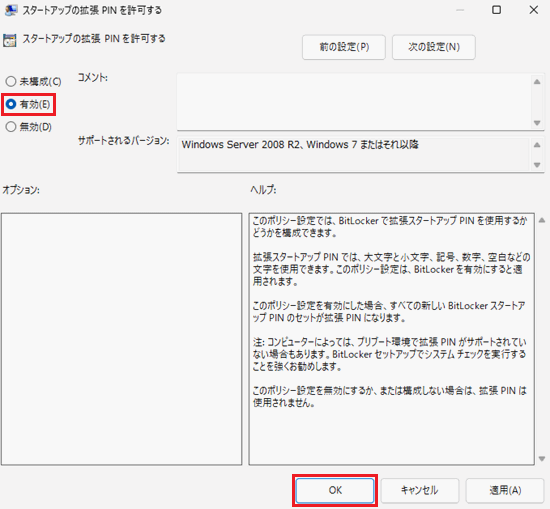Image resolution: width=550 pixels, height=509 pixels.
Task: Click the 前の設定(P) button
Action: click(344, 47)
